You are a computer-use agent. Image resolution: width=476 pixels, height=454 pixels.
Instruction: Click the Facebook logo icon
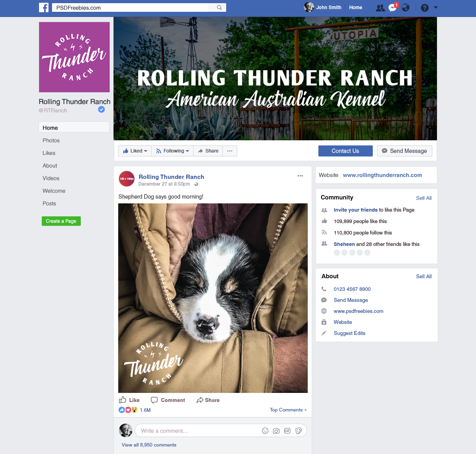(x=44, y=7)
